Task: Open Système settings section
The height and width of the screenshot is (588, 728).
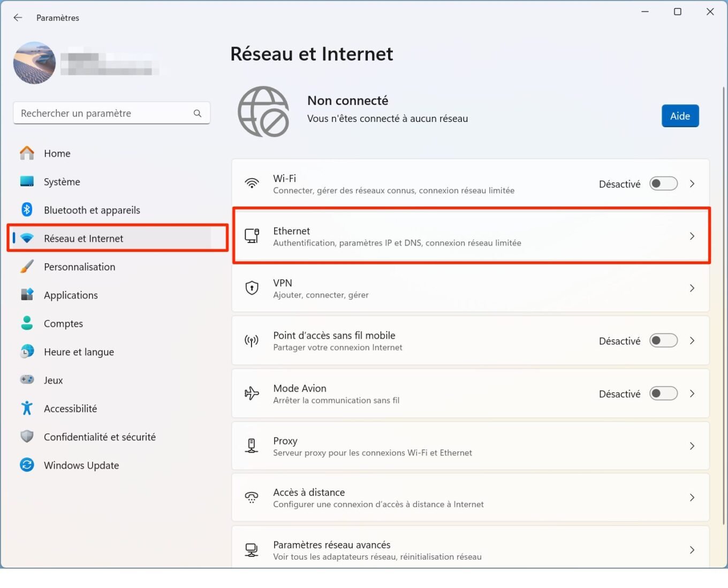Action: tap(111, 182)
